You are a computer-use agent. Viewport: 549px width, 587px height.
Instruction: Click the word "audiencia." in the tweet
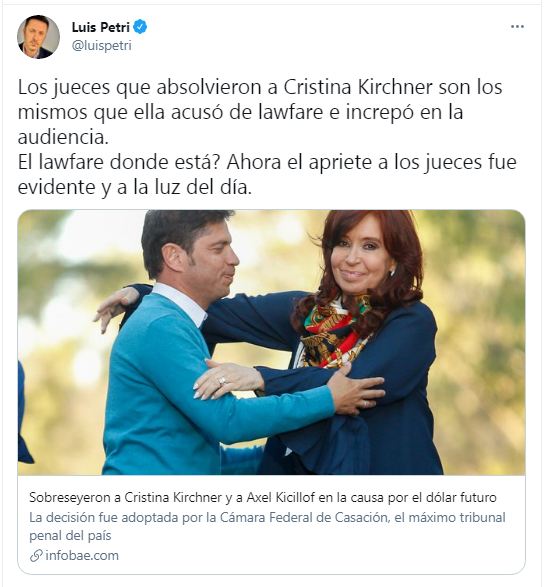point(63,137)
